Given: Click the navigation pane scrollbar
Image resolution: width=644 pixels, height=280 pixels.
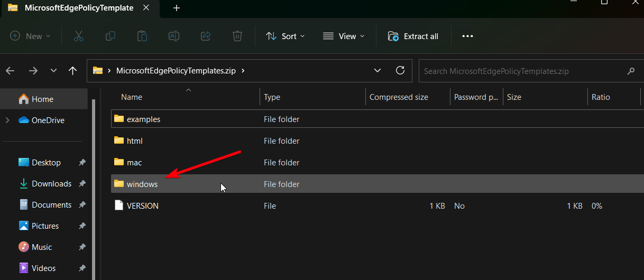Looking at the screenshot, I should point(94,190).
